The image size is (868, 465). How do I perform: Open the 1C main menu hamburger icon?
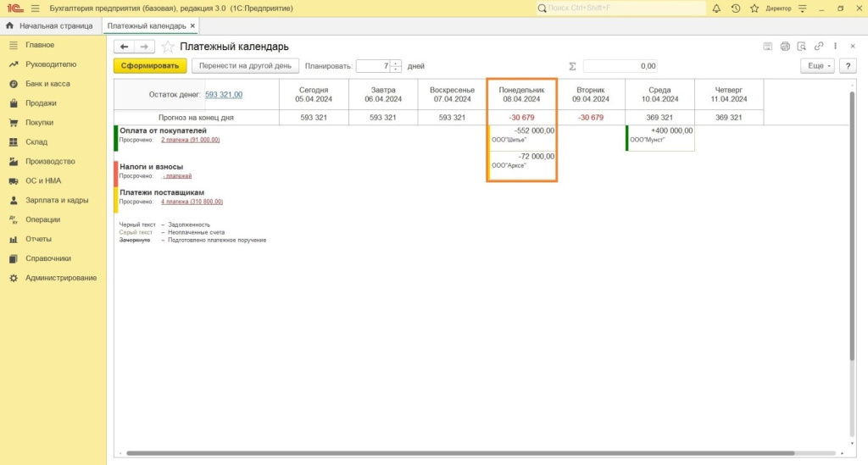(x=35, y=8)
